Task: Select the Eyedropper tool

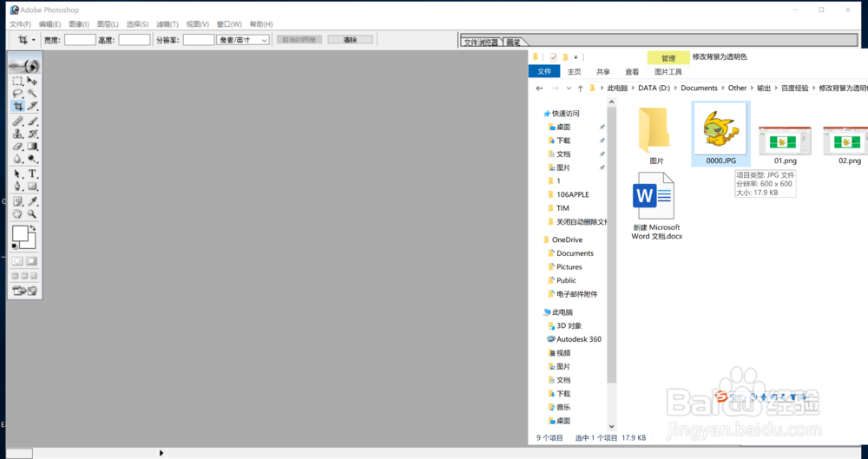Action: (x=32, y=201)
